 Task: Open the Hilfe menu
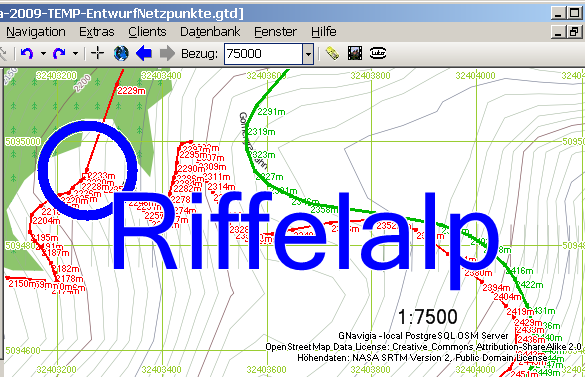(324, 32)
